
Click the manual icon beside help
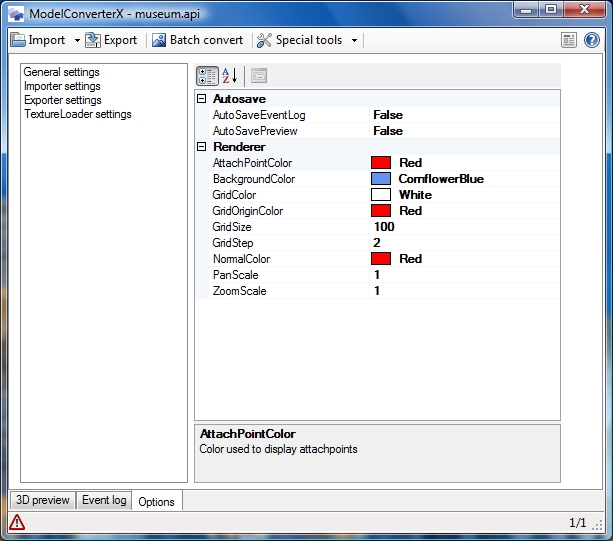[x=569, y=40]
